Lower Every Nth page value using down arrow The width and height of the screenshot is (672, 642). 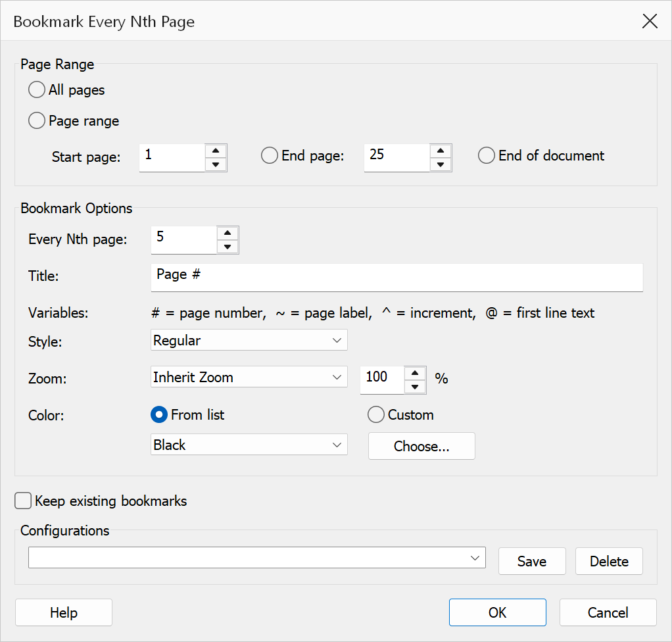click(228, 247)
